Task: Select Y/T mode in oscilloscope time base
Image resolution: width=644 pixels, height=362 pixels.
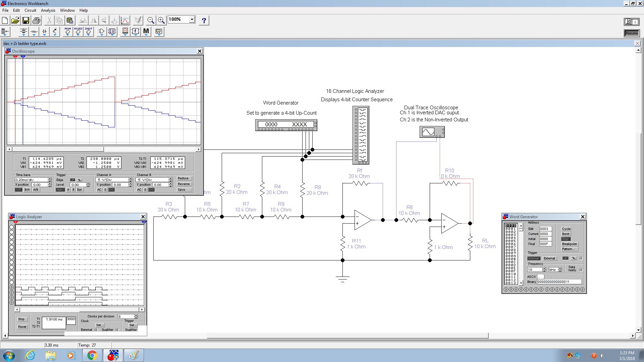Action: point(18,190)
